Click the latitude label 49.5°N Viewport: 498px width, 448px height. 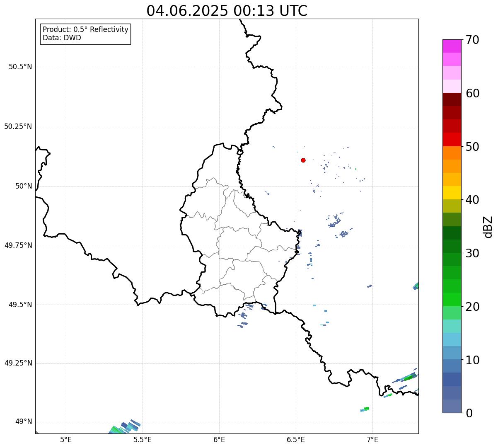coord(20,305)
